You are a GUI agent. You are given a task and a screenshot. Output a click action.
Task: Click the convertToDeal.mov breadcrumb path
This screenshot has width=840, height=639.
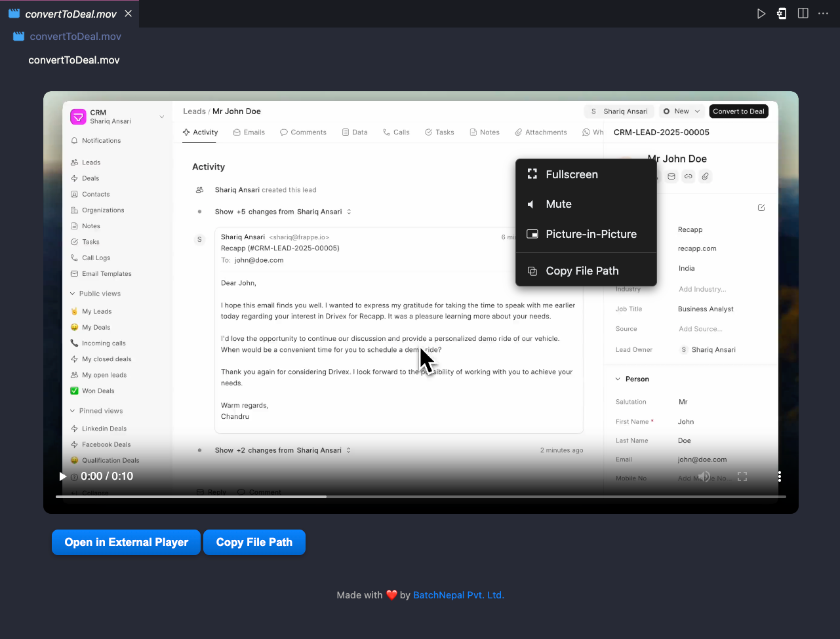75,37
